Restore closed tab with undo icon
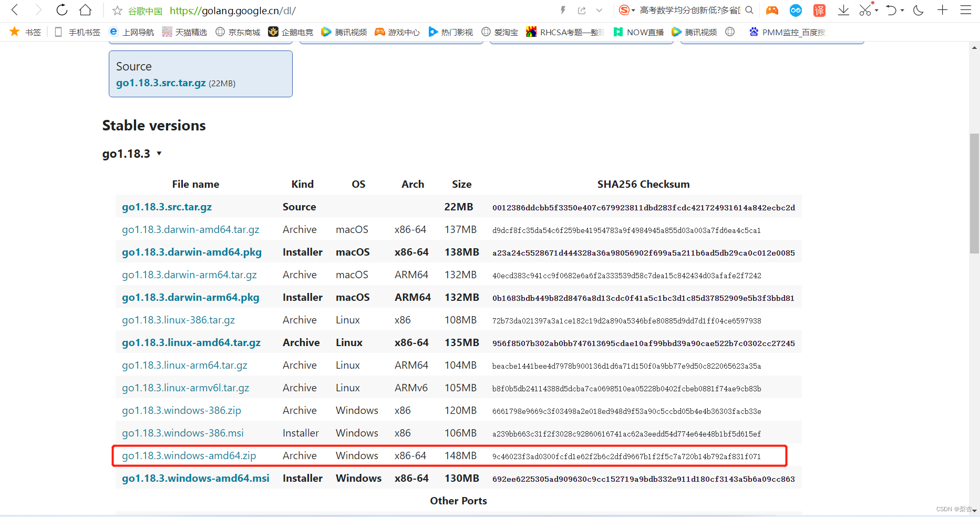This screenshot has height=517, width=980. [x=891, y=10]
